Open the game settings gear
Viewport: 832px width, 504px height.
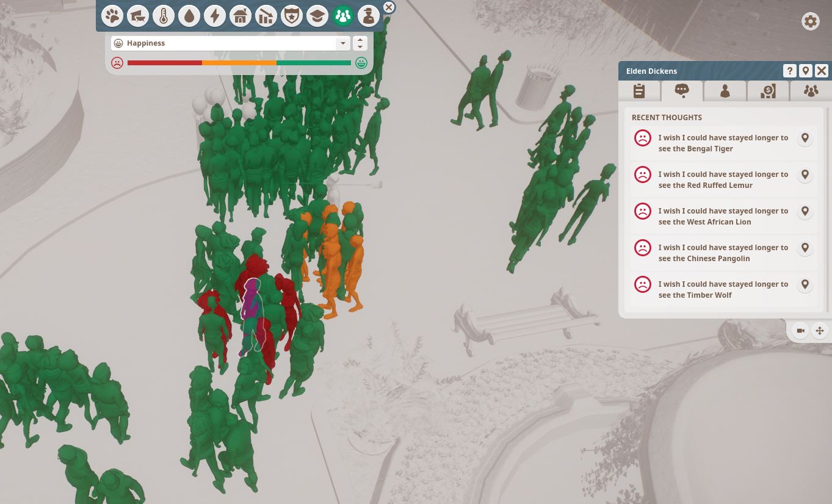tap(810, 21)
